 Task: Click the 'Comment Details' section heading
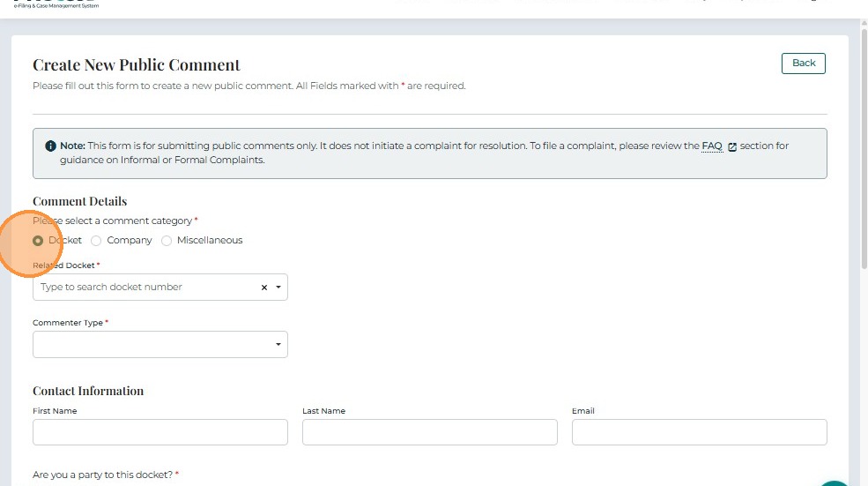point(79,201)
